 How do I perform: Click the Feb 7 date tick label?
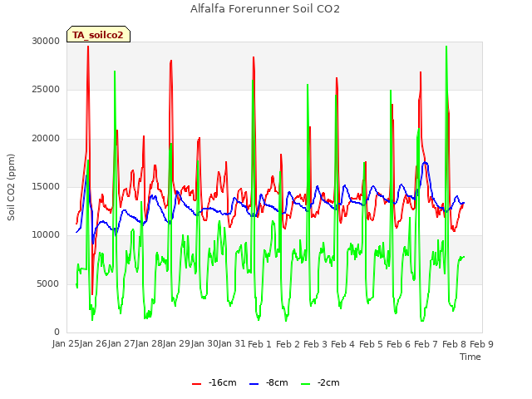tap(426, 344)
